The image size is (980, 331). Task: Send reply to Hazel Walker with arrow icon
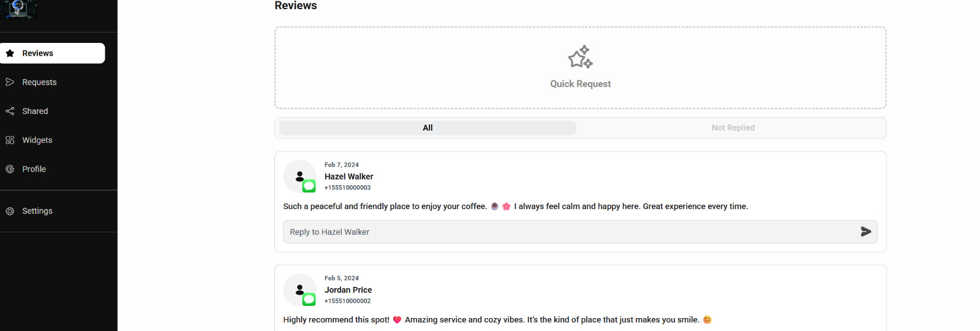865,232
